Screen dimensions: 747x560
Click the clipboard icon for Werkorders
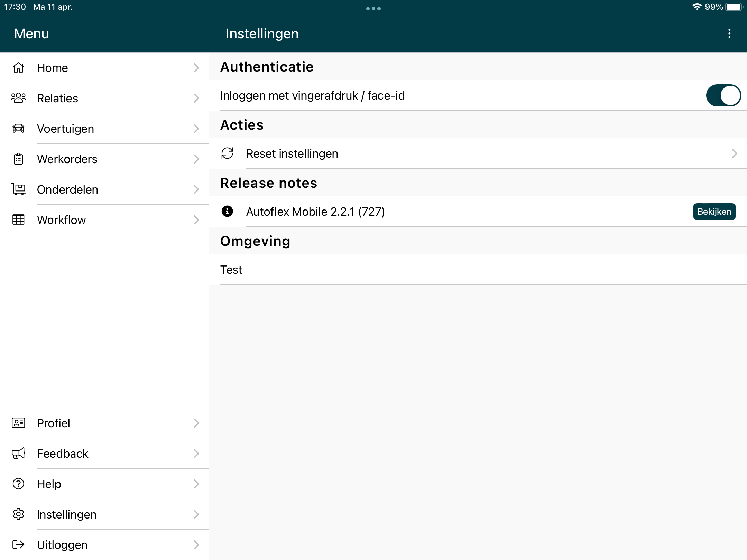tap(18, 159)
